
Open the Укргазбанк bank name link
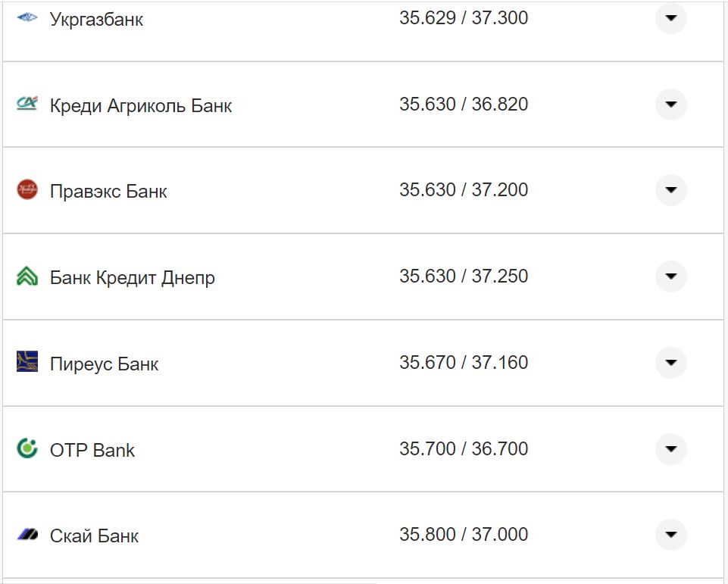point(96,19)
